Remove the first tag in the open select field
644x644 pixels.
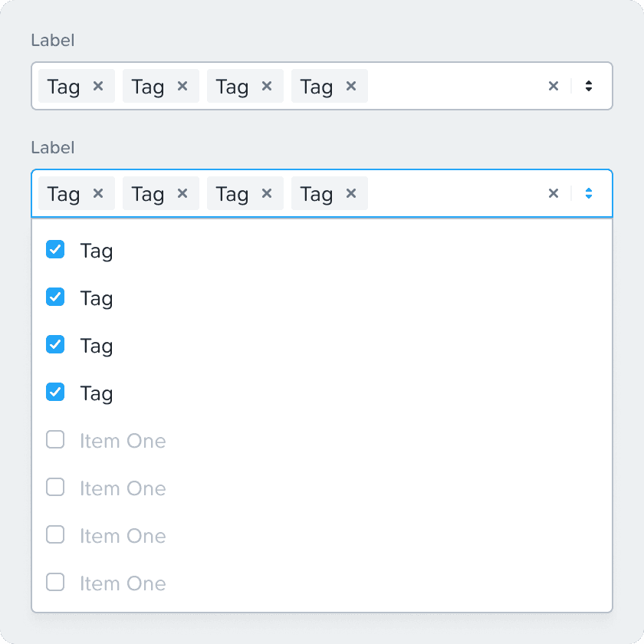(98, 193)
